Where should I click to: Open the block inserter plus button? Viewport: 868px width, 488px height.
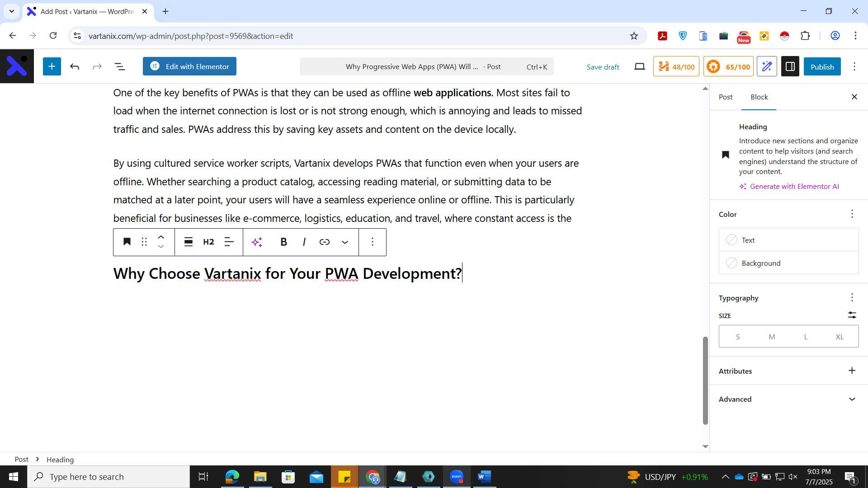point(52,66)
